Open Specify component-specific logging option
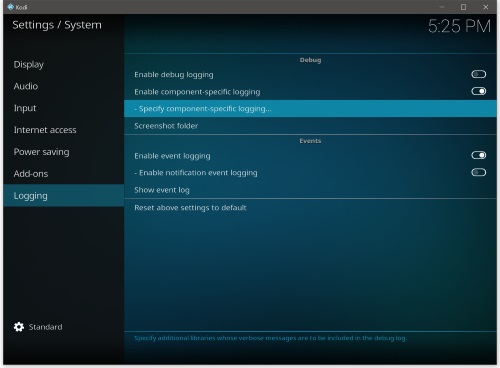This screenshot has width=500, height=368. [x=310, y=109]
